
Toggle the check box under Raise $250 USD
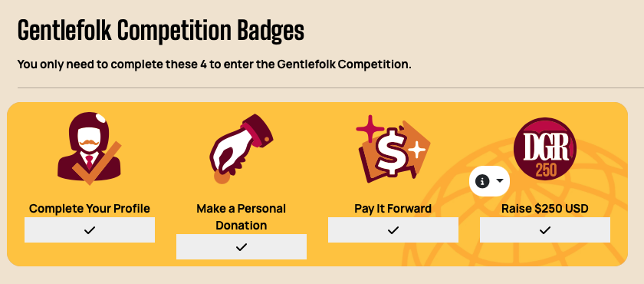coord(545,230)
